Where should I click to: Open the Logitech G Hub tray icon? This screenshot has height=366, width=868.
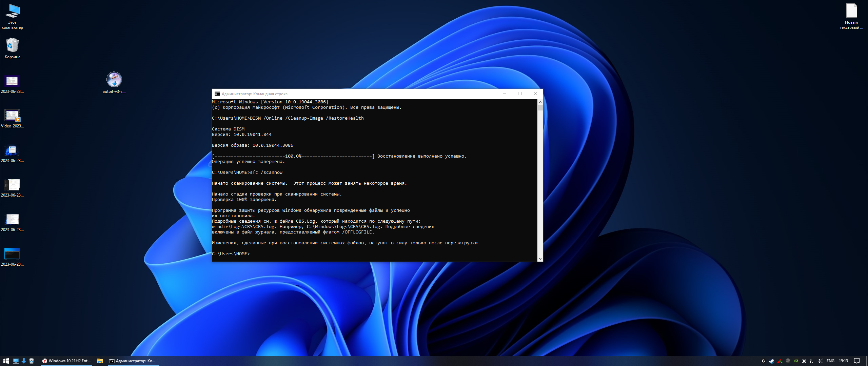click(763, 361)
